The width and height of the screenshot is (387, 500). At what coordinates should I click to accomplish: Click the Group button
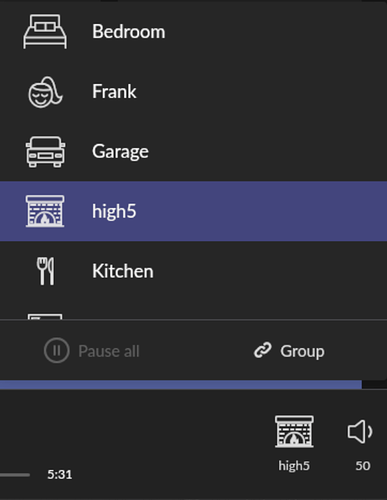(289, 351)
